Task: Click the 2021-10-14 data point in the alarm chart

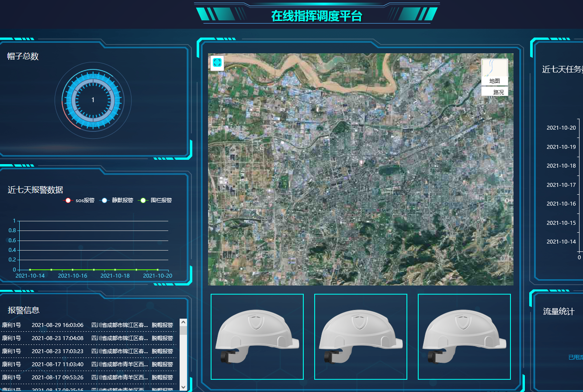Action: point(30,270)
